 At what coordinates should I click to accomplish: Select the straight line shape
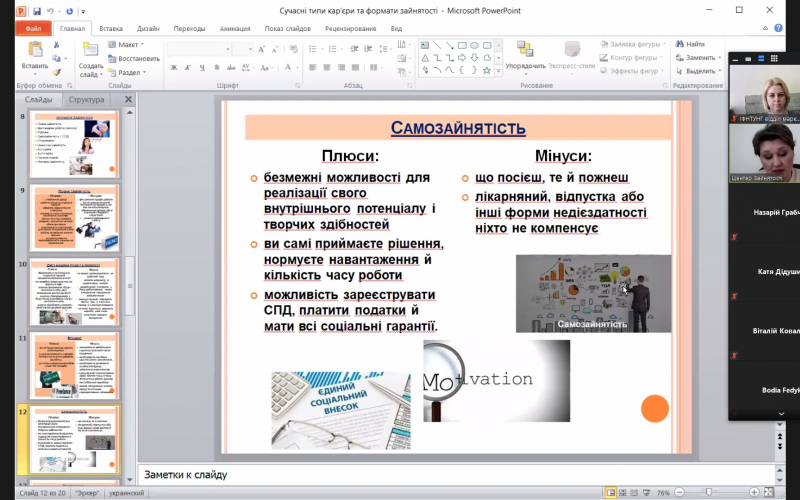437,45
